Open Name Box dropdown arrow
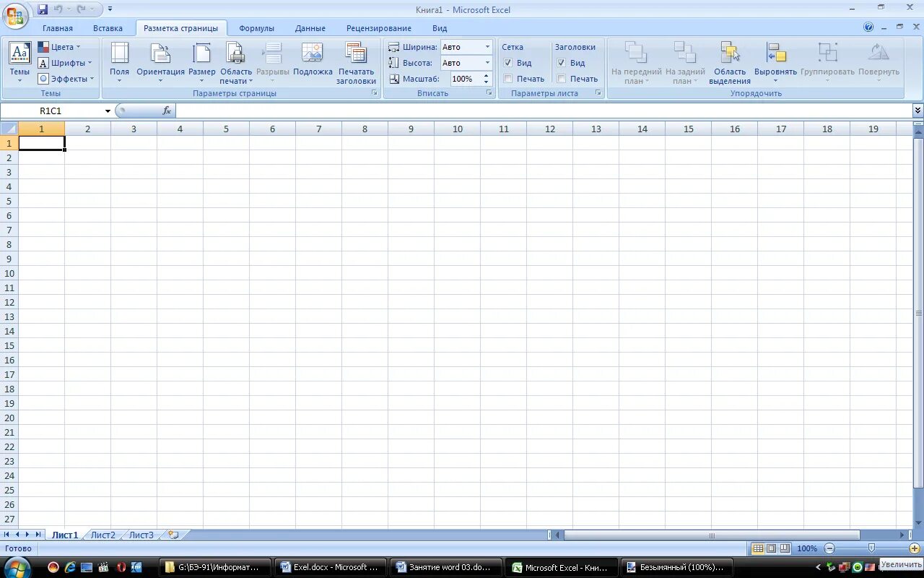The height and width of the screenshot is (578, 924). [x=108, y=111]
